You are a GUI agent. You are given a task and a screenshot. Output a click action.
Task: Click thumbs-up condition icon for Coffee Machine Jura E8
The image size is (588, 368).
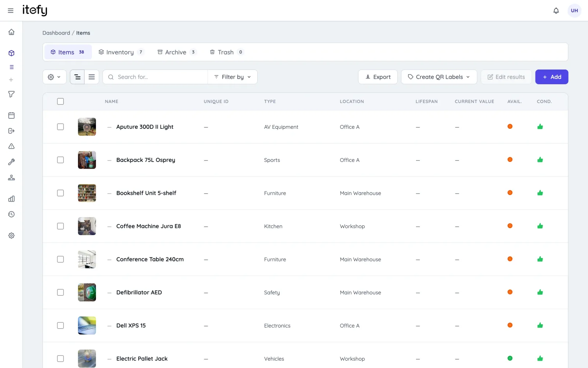[540, 226]
